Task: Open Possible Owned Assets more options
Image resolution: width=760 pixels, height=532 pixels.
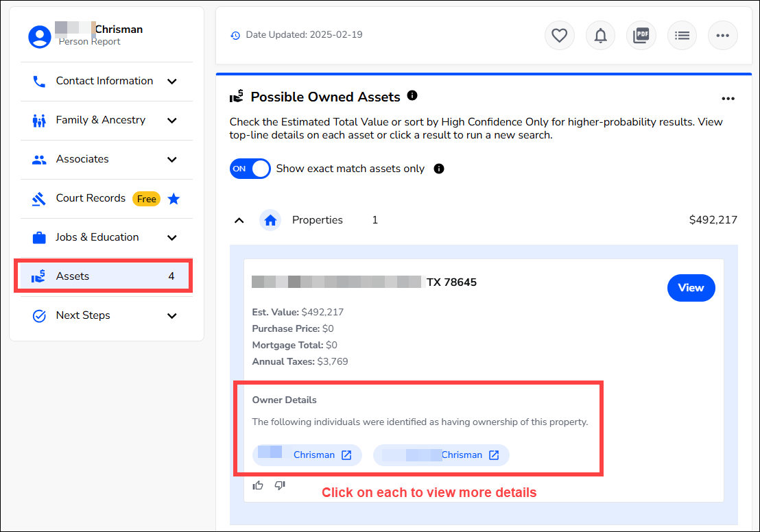Action: (x=728, y=99)
